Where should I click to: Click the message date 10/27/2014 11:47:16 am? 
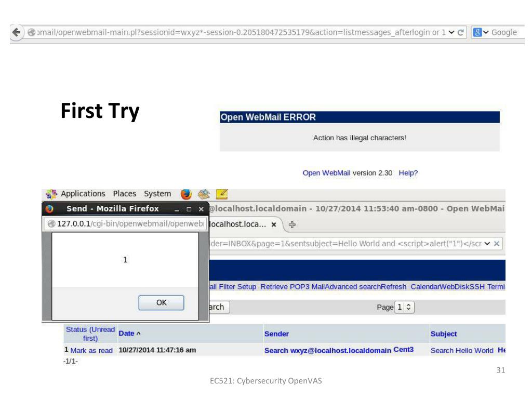click(157, 350)
